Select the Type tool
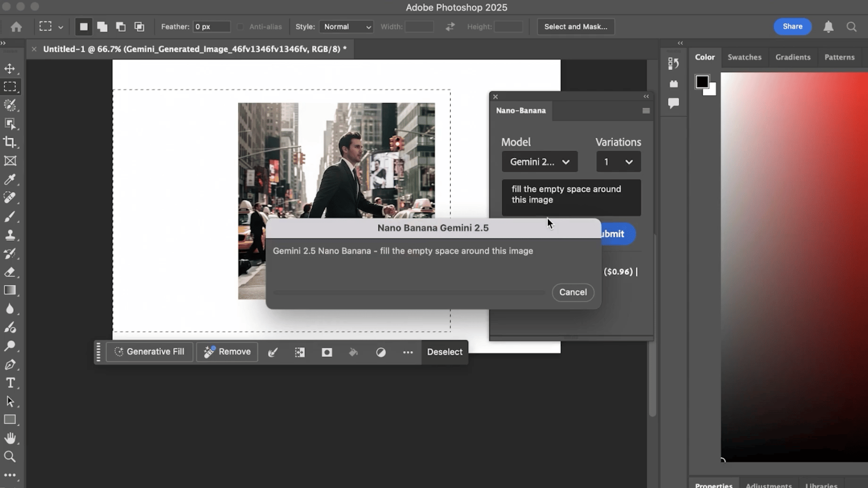 pos(10,383)
